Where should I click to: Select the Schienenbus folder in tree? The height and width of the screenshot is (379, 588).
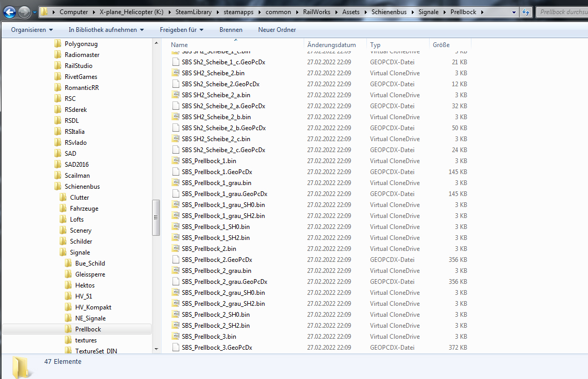point(82,187)
